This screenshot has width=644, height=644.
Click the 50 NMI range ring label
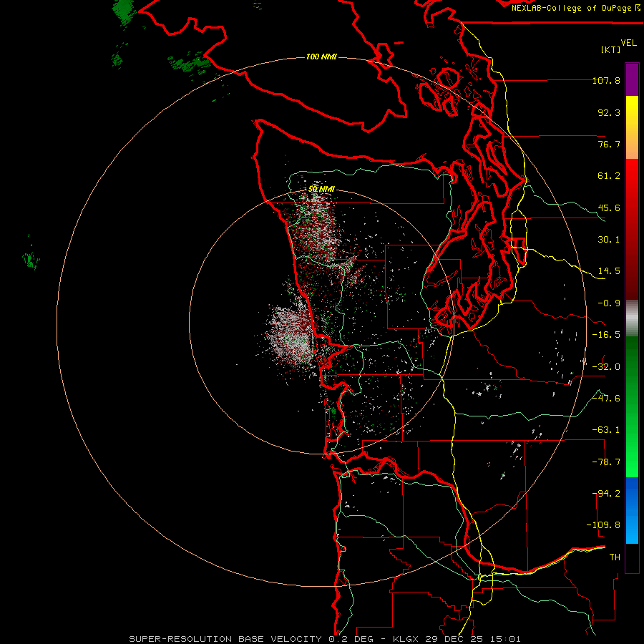tap(321, 190)
